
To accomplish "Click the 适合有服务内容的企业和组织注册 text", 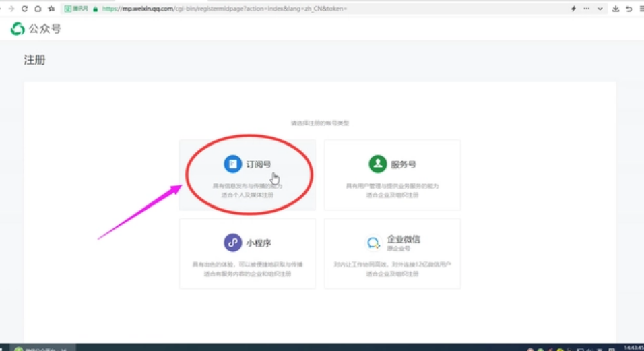I will coord(247,274).
